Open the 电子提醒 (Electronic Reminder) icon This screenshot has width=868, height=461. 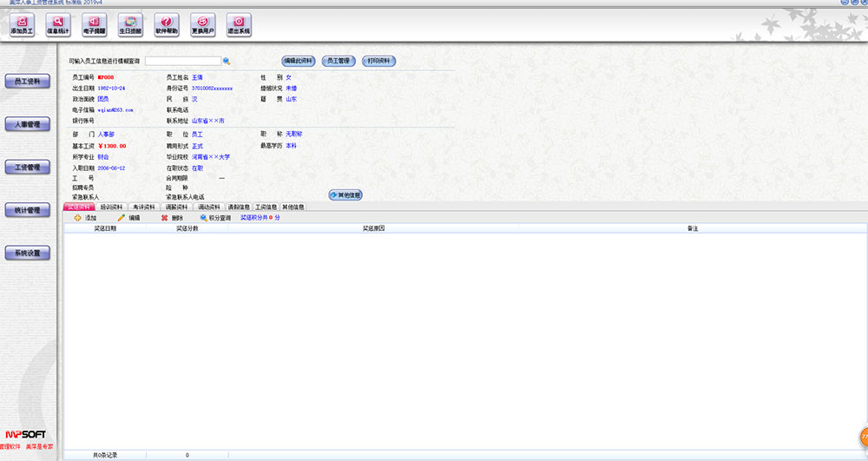click(x=94, y=24)
